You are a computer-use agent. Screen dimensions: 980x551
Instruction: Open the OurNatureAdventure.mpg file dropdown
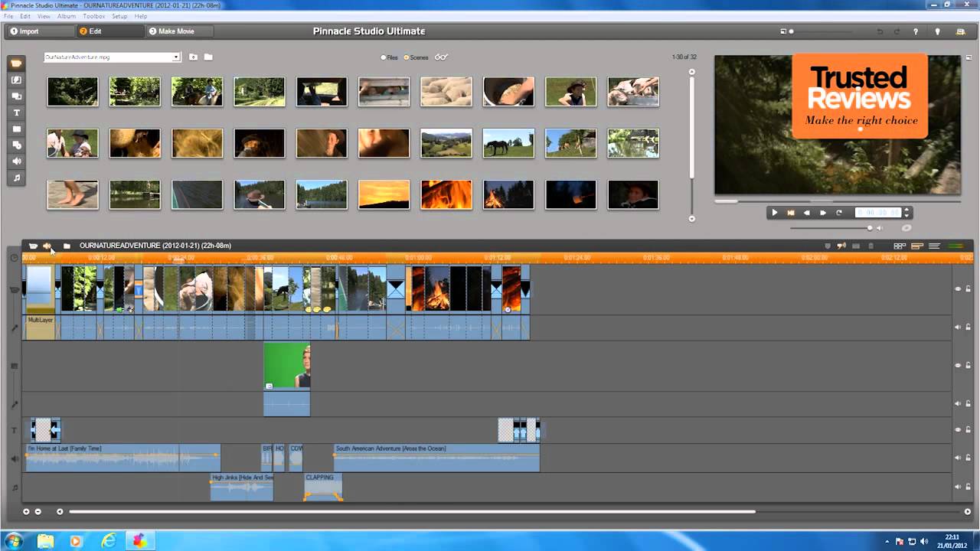click(175, 57)
